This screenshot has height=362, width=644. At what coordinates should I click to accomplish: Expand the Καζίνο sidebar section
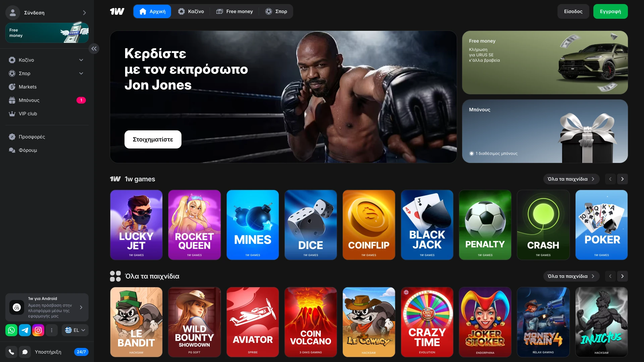(x=47, y=60)
